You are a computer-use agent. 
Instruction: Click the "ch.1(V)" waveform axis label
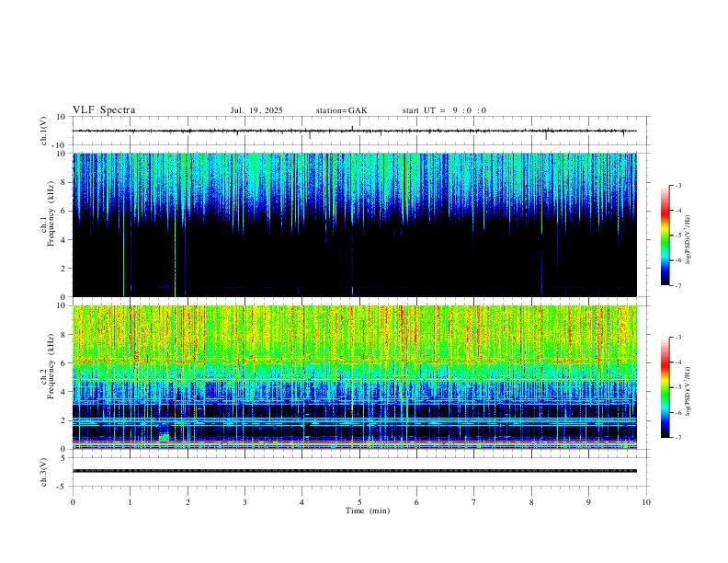pos(44,131)
